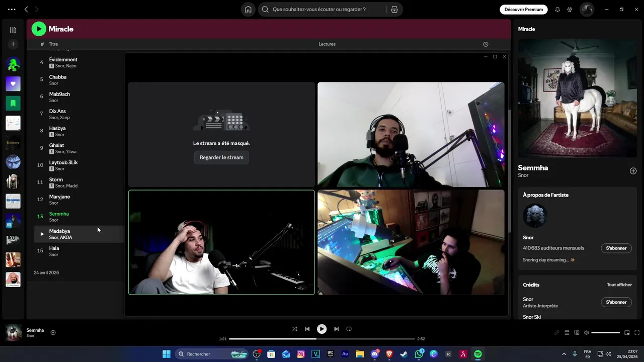The height and width of the screenshot is (362, 644).
Task: Click the song progress bar
Action: [x=322, y=339]
